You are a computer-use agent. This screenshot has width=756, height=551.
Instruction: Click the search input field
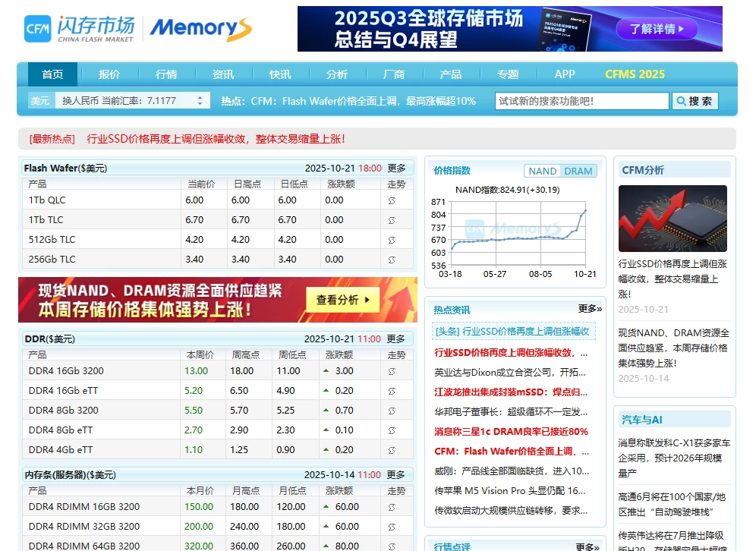click(x=581, y=101)
